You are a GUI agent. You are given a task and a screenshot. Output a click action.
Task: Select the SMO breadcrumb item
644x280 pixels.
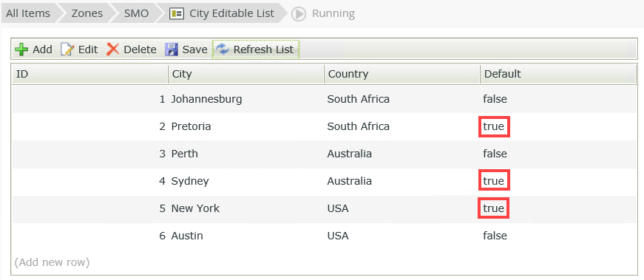coord(136,13)
